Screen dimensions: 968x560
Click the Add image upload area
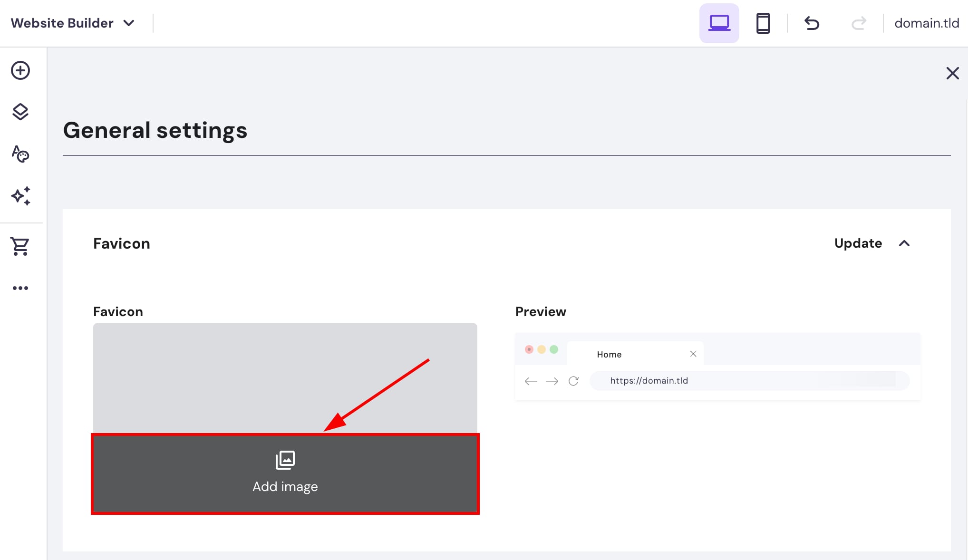(x=285, y=473)
